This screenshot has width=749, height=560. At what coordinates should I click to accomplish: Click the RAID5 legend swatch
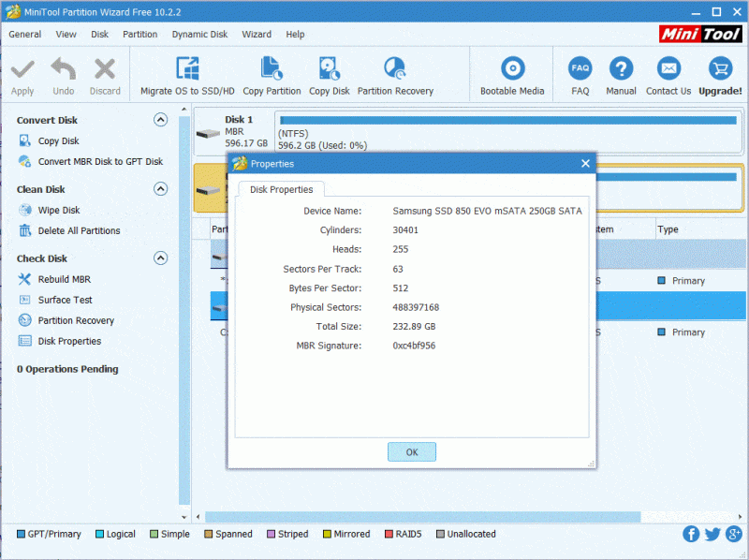pyautogui.click(x=389, y=534)
